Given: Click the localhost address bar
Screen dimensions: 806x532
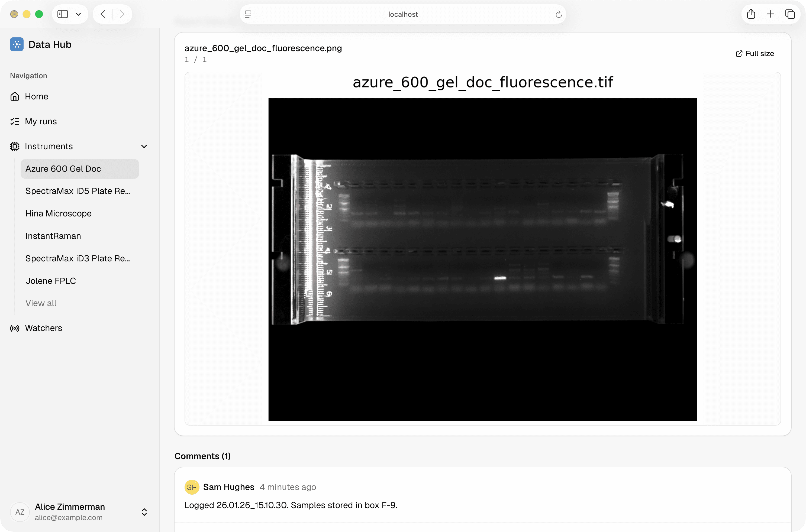Looking at the screenshot, I should pos(403,14).
